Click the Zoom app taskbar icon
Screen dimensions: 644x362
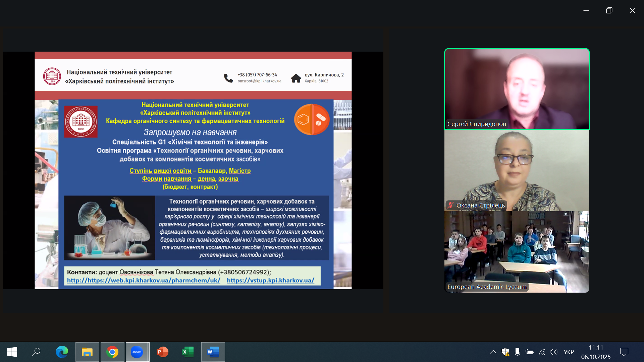pyautogui.click(x=137, y=352)
